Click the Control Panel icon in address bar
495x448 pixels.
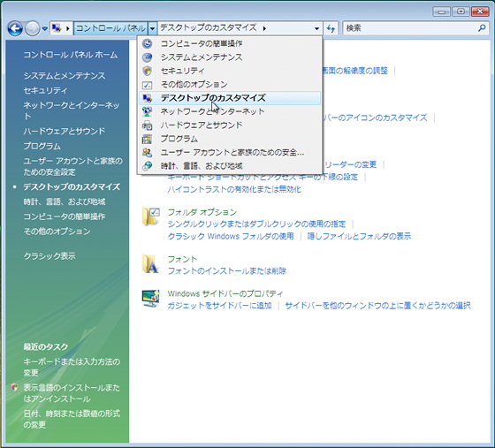57,28
